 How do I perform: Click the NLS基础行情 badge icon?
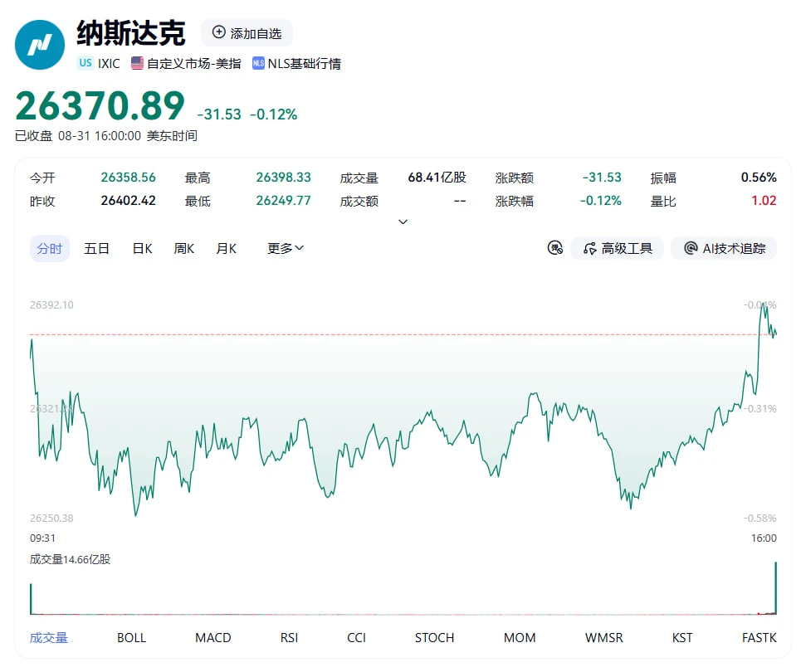(x=258, y=63)
